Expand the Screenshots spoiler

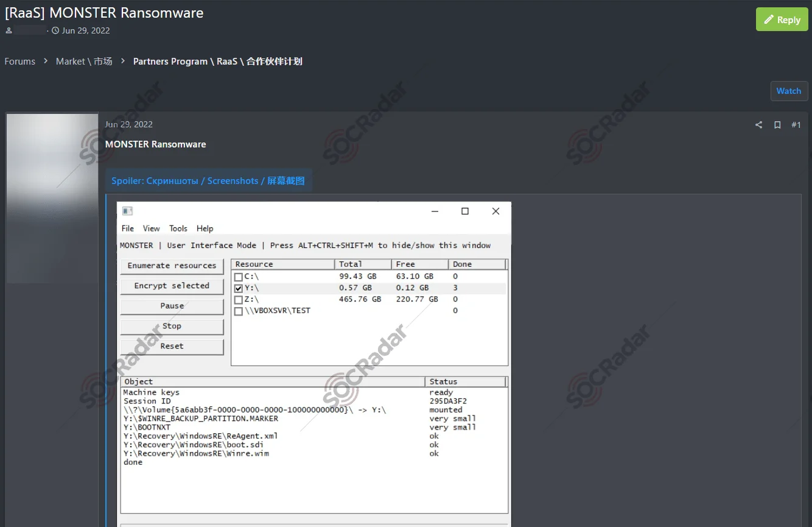[x=208, y=180]
